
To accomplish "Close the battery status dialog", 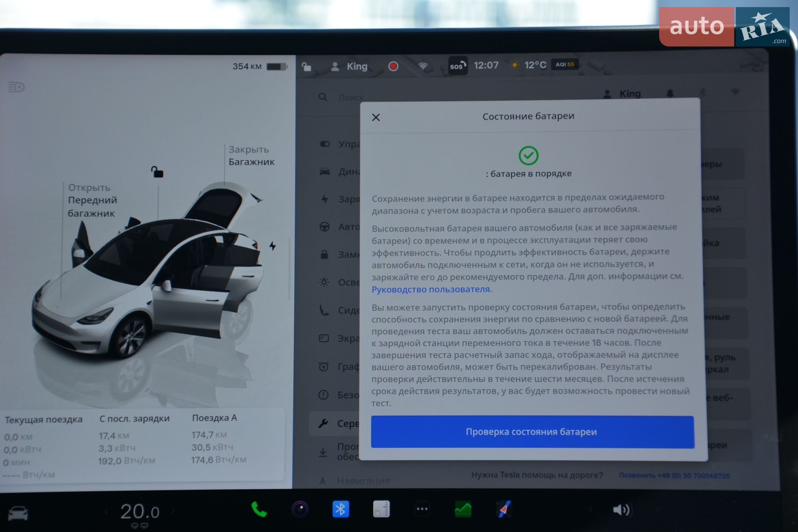I will coord(376,118).
